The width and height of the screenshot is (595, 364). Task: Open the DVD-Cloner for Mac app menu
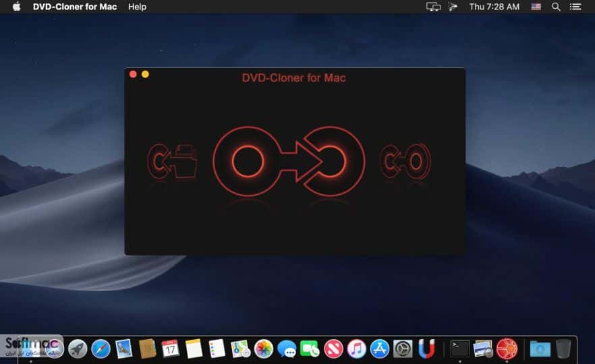(x=75, y=7)
